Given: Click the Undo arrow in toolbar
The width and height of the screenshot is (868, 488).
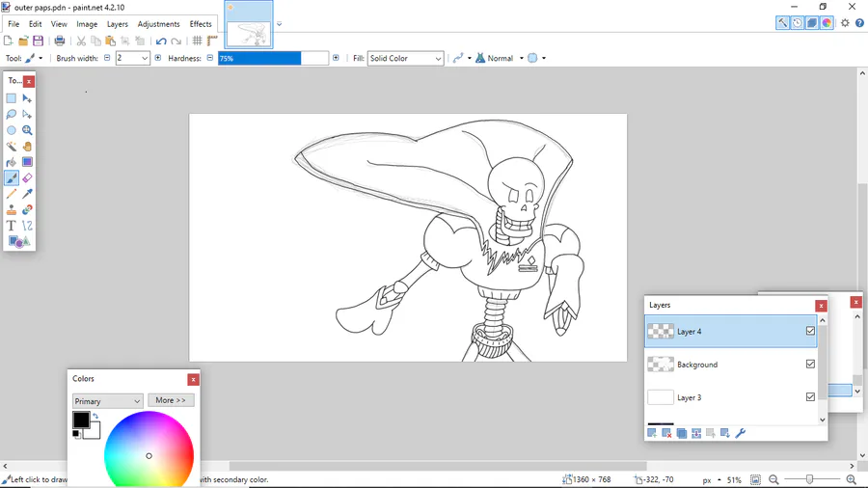Looking at the screenshot, I should coord(161,41).
